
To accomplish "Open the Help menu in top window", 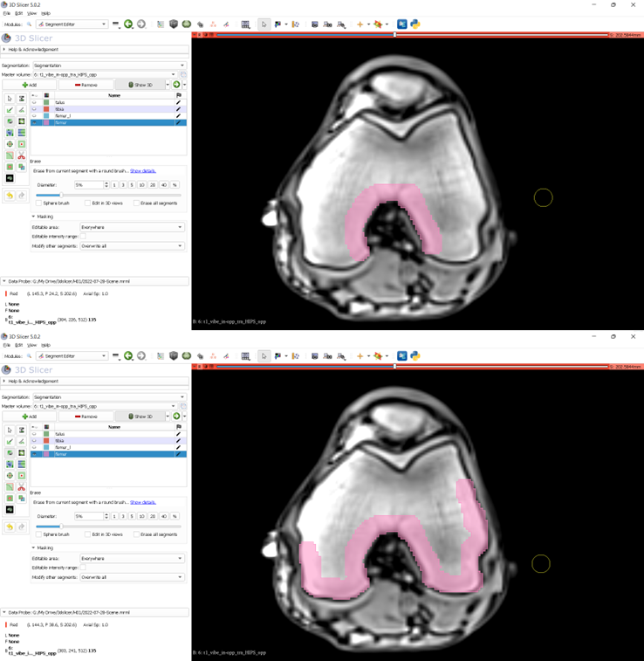I will [45, 13].
